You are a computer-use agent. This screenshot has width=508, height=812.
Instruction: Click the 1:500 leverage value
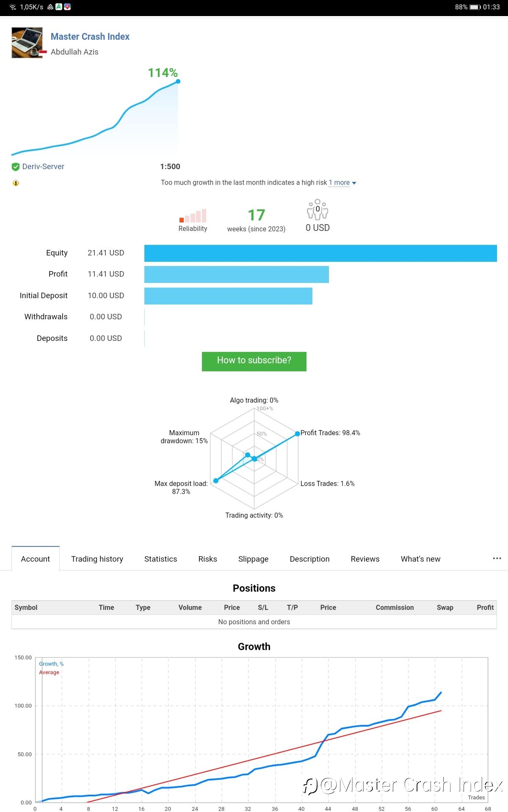(x=170, y=167)
